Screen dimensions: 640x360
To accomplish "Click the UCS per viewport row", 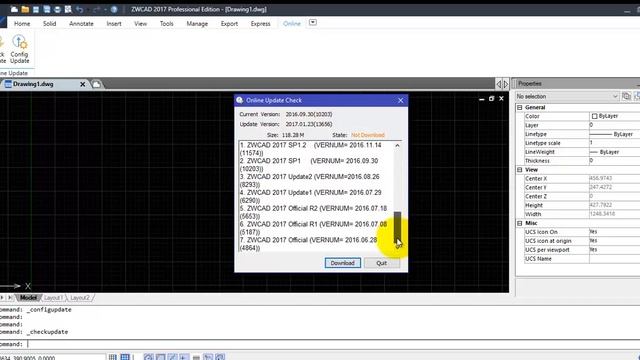I will 582,250.
